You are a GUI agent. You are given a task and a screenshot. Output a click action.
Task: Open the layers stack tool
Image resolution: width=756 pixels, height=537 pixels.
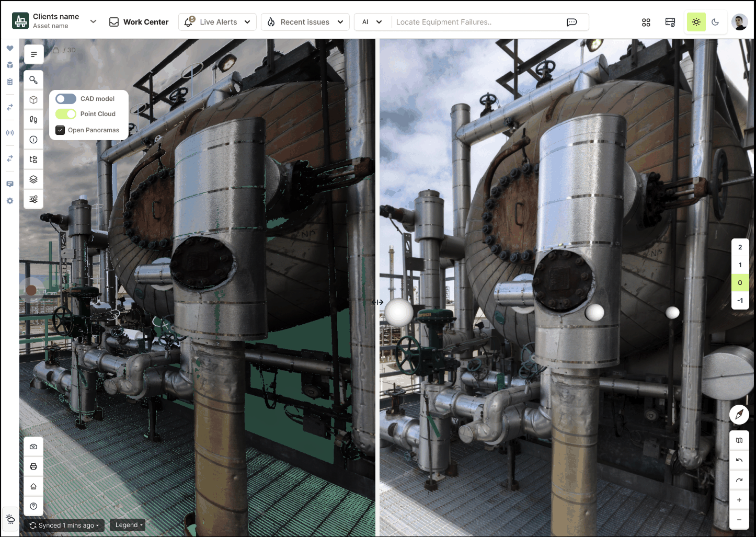(33, 179)
